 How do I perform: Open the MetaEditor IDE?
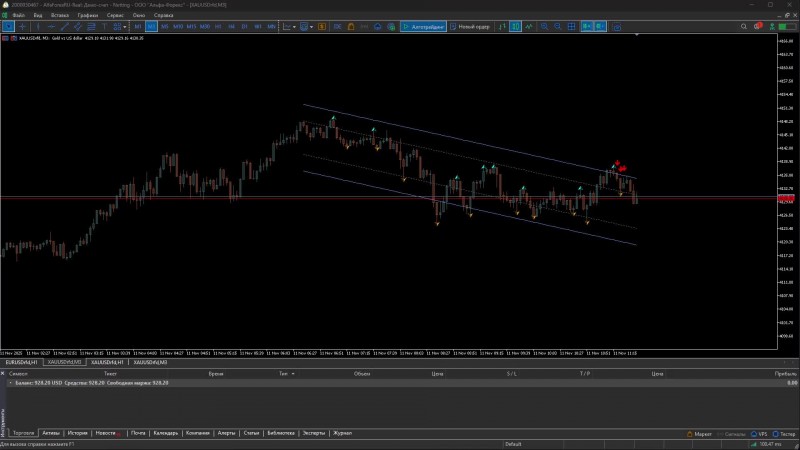[x=337, y=27]
